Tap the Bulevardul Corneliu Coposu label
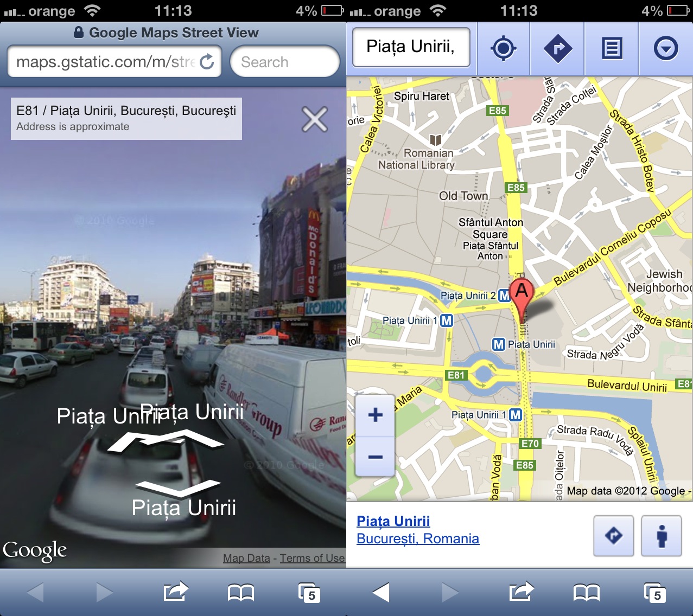Viewport: 693px width, 616px height. pyautogui.click(x=613, y=247)
